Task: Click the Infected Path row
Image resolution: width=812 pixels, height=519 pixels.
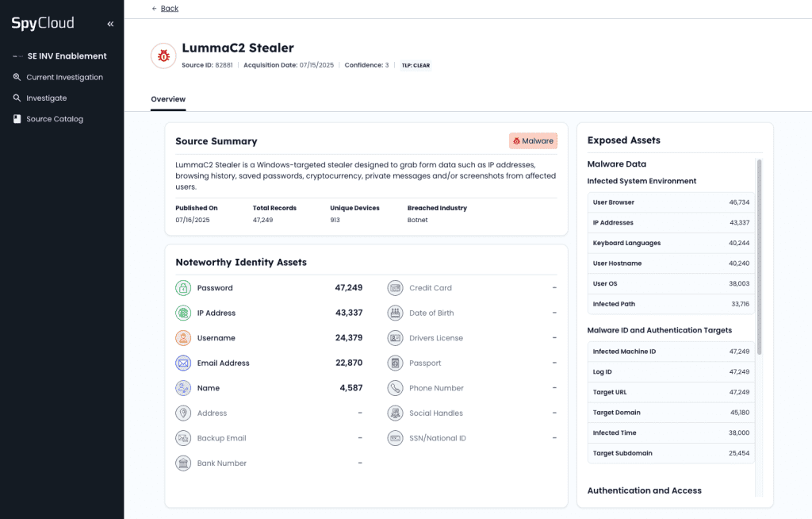Action: pos(671,304)
